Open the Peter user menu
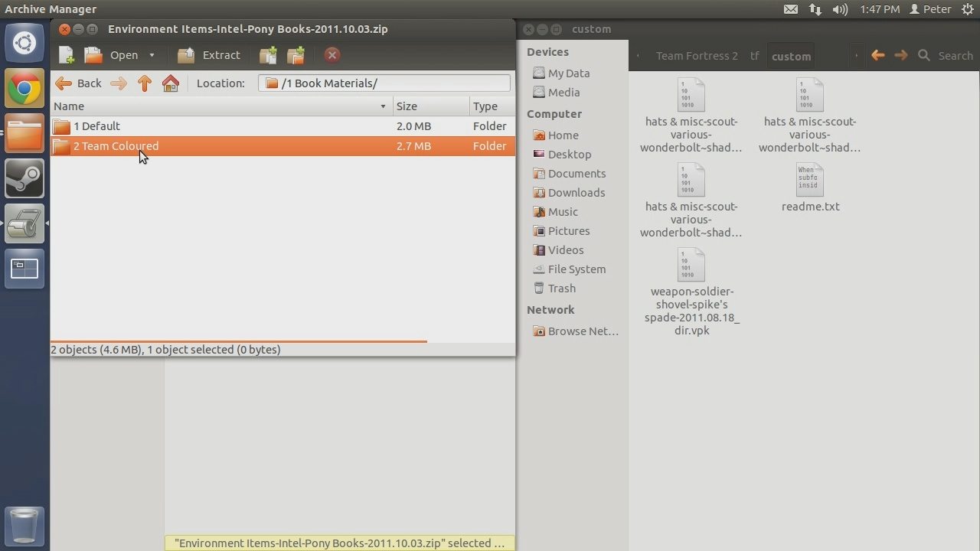 pos(930,9)
